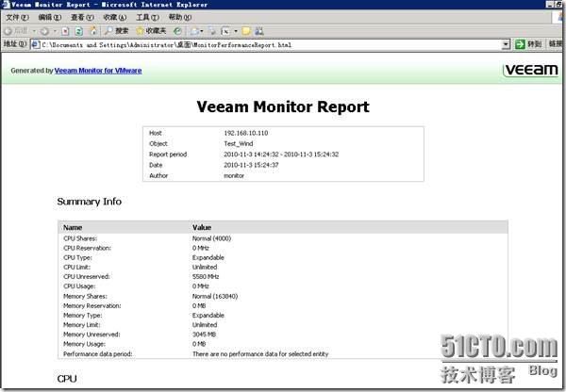This screenshot has height=392, width=566.
Task: Click the Refresh page icon
Action: (79, 31)
